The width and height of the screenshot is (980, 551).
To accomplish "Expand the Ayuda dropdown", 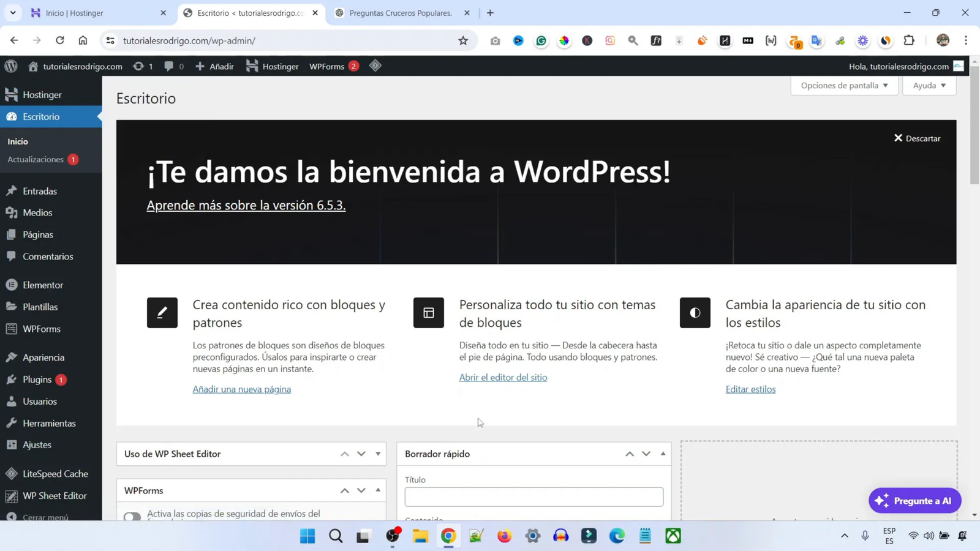I will (x=928, y=86).
